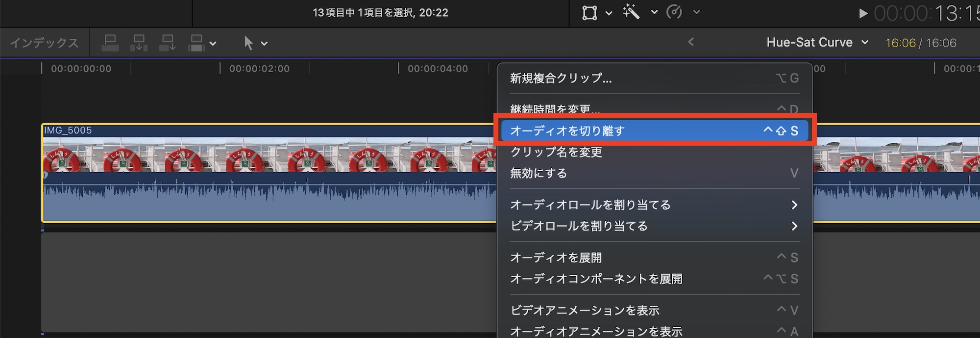Open the edit mode options dropdown arrow
Image resolution: width=980 pixels, height=338 pixels.
(x=213, y=43)
